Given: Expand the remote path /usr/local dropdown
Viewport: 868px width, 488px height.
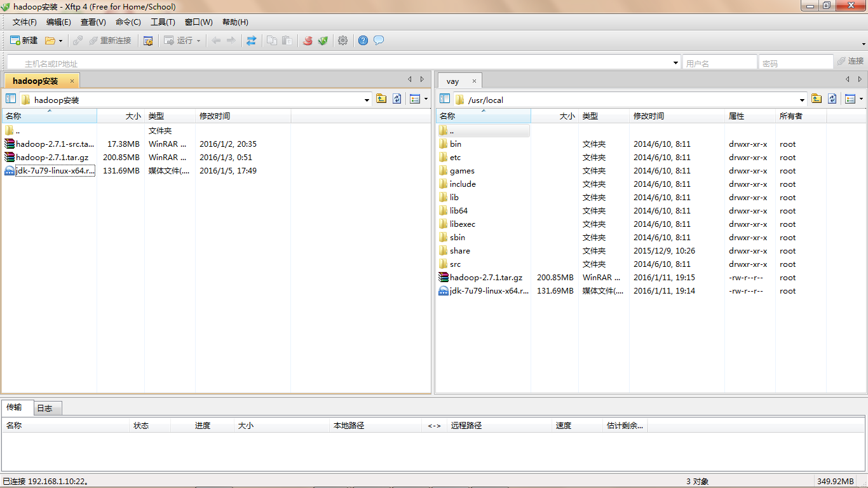Looking at the screenshot, I should (x=802, y=100).
